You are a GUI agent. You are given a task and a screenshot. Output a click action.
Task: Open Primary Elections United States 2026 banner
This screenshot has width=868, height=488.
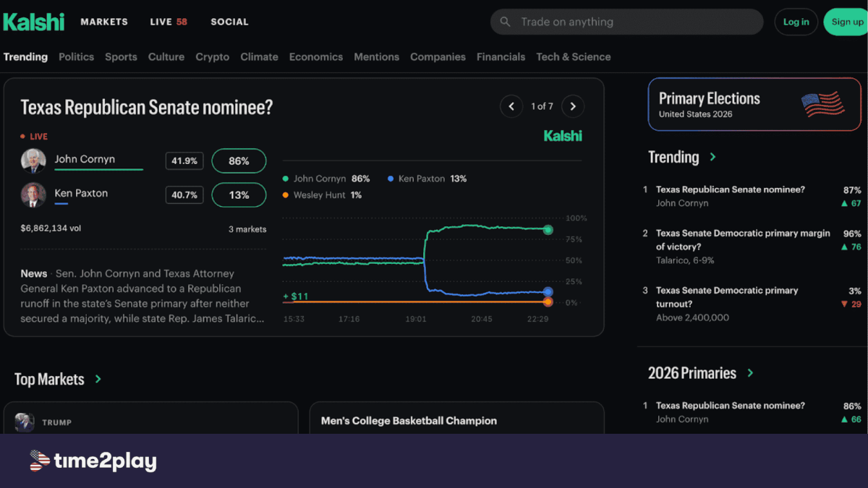coord(754,105)
